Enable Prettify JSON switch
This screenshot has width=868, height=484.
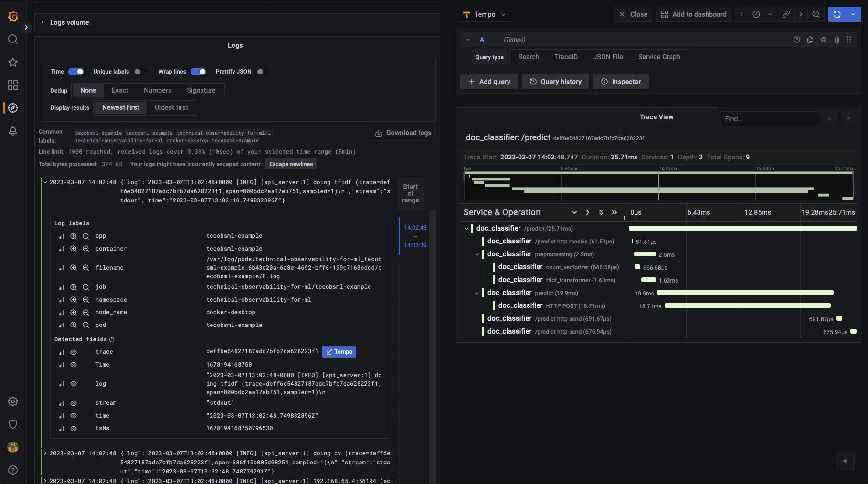pos(264,72)
